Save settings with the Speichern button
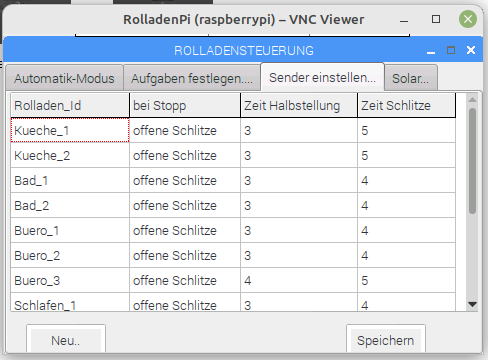Screen dimensions: 488x360 (386, 339)
